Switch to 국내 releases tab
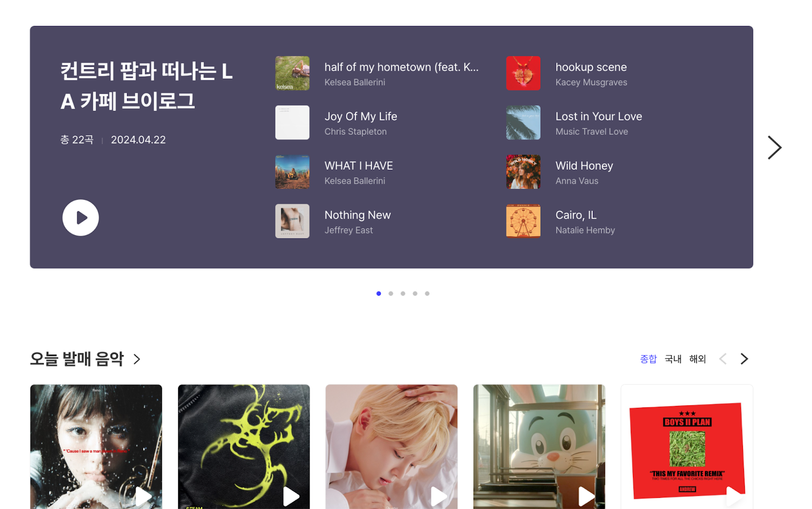The width and height of the screenshot is (812, 509). pyautogui.click(x=673, y=359)
